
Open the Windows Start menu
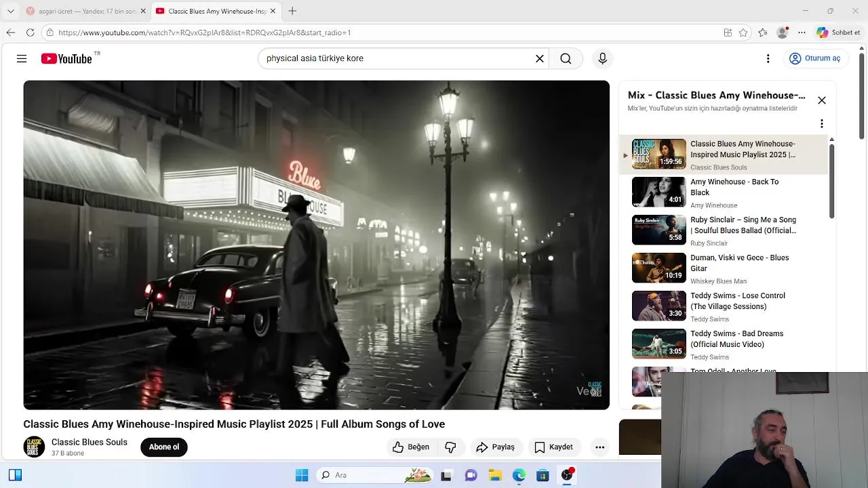pos(302,475)
